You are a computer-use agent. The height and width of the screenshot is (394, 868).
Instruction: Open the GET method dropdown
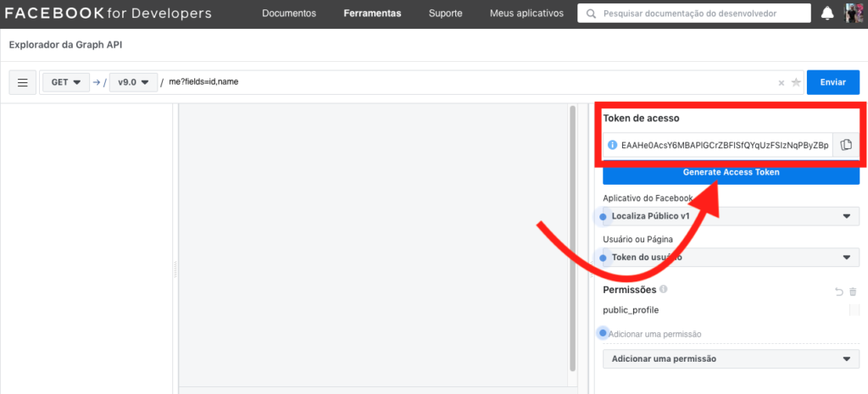[x=66, y=82]
